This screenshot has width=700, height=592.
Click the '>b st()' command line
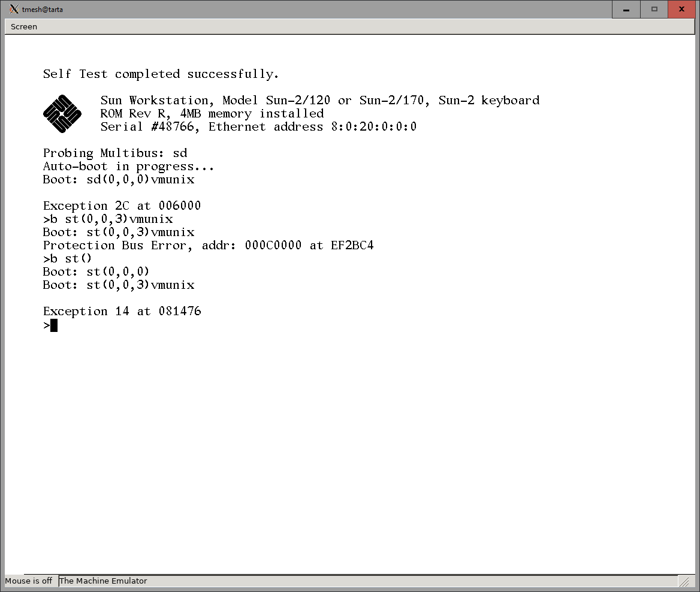[x=68, y=259]
